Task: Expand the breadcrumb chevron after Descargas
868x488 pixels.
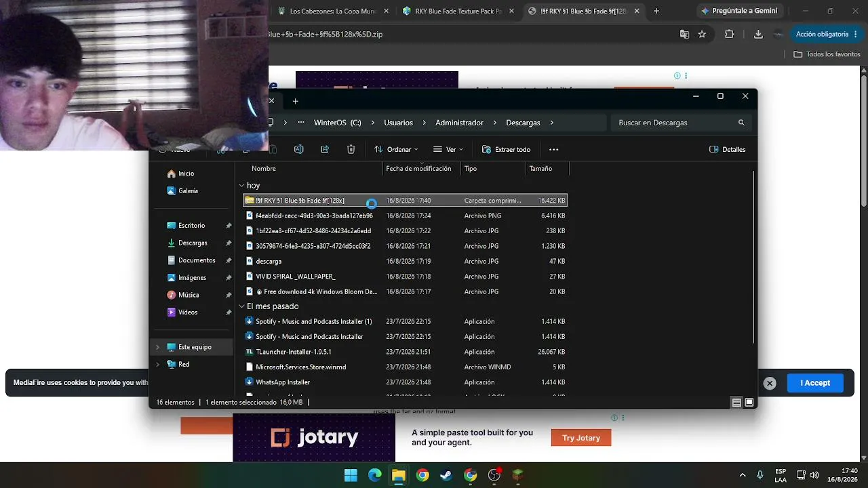Action: tap(552, 123)
